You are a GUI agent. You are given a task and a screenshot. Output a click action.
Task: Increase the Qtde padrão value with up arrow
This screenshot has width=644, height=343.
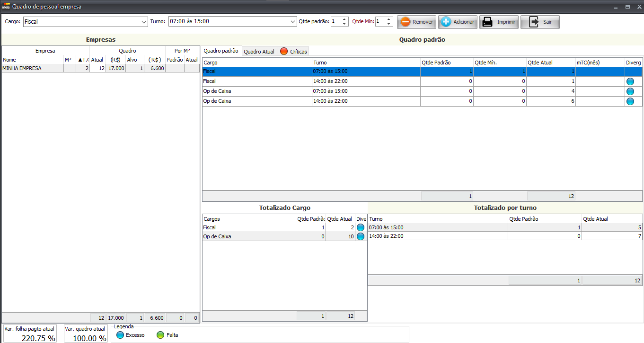coord(344,19)
